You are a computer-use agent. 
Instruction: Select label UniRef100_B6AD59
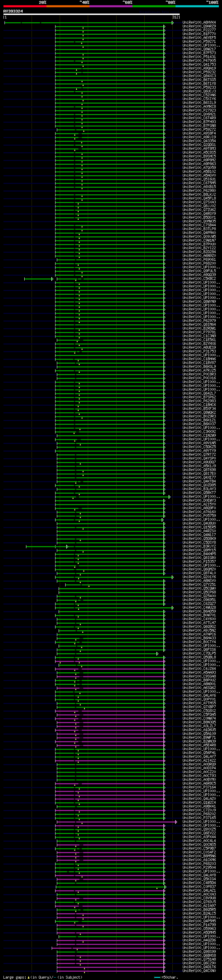(x=199, y=611)
